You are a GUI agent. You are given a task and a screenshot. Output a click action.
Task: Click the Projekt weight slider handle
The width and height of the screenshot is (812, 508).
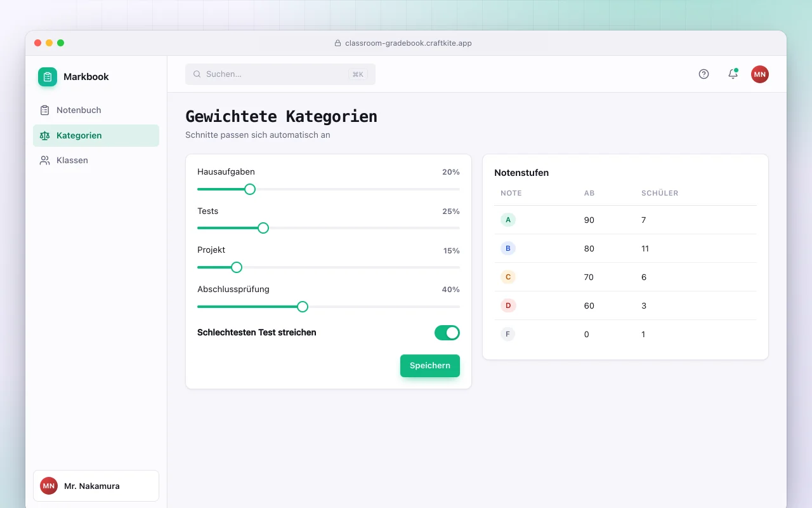pos(237,267)
